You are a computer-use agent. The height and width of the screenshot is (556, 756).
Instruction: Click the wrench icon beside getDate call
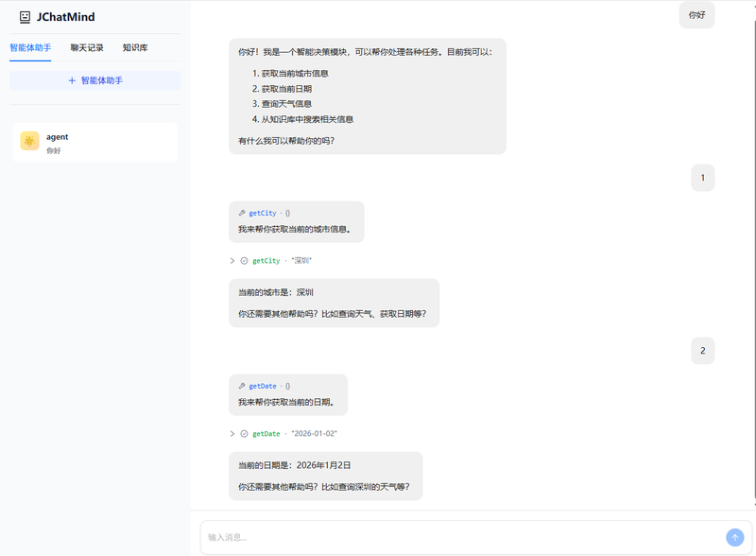(x=242, y=386)
